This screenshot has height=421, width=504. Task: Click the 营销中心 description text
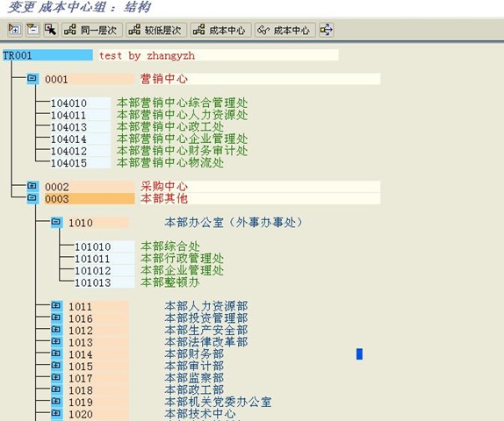click(x=164, y=79)
